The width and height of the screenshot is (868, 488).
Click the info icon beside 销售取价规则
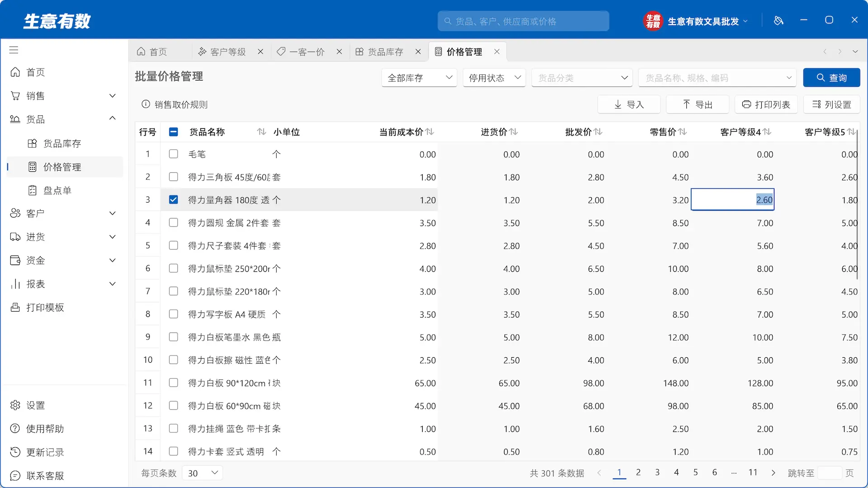(146, 104)
